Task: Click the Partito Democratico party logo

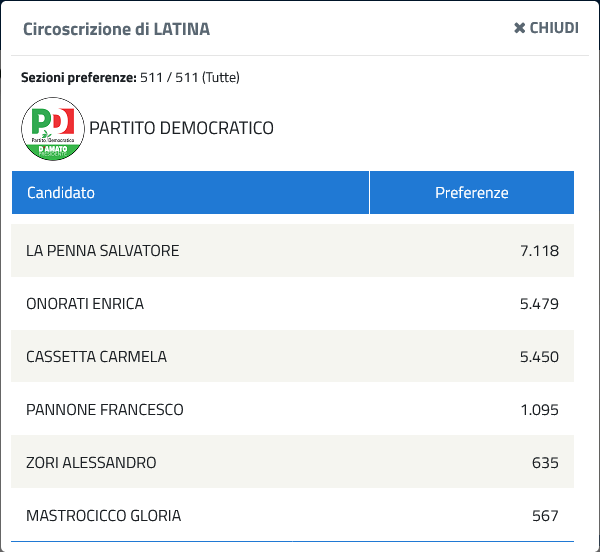Action: tap(53, 129)
